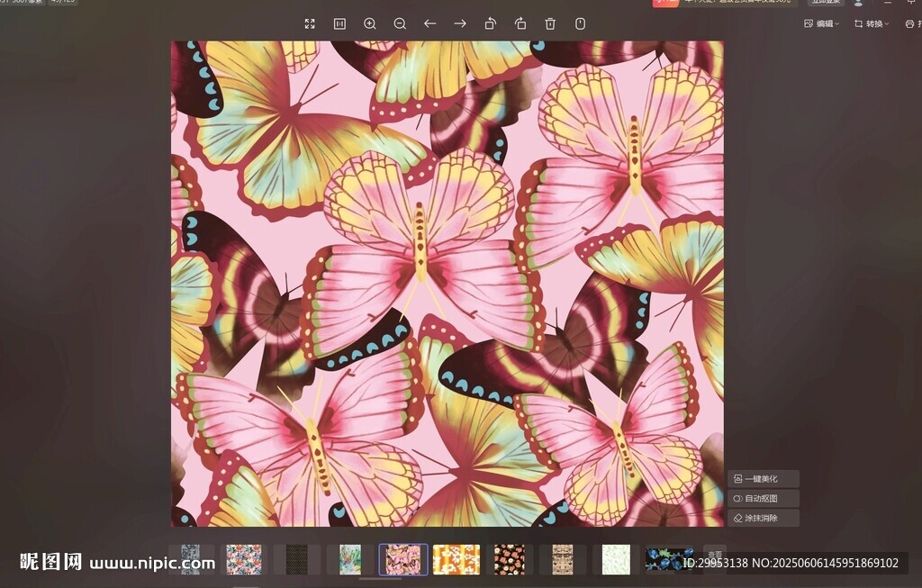
Task: Select the pale green leaf pattern thumbnail
Action: (x=615, y=559)
